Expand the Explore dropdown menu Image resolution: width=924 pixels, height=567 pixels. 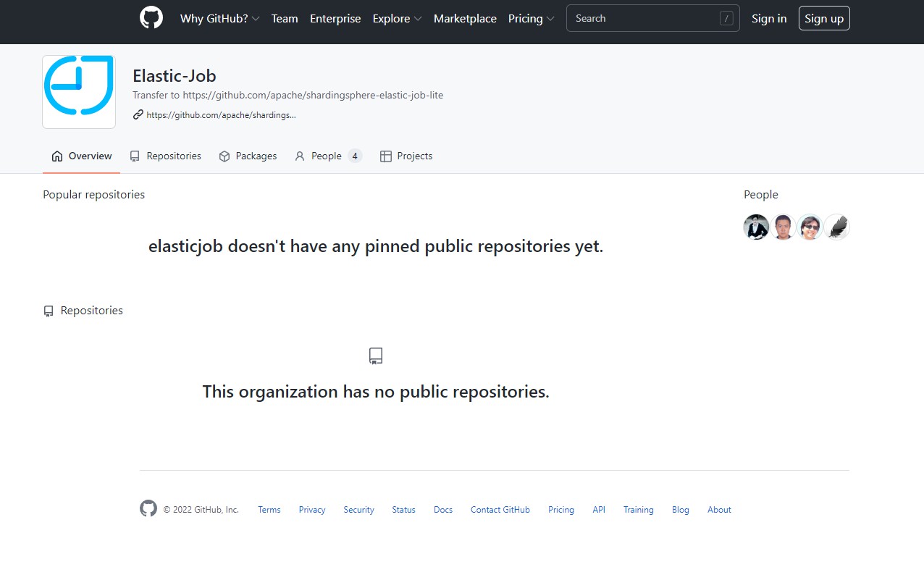pos(397,19)
